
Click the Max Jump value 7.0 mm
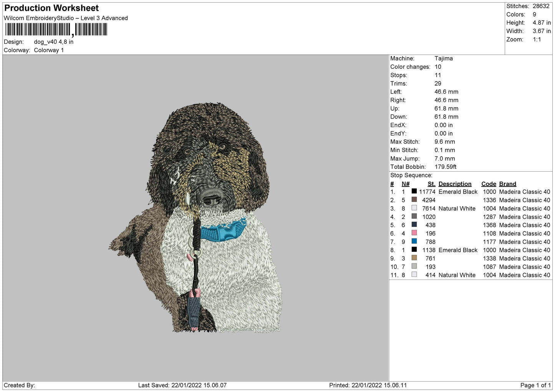click(x=445, y=159)
